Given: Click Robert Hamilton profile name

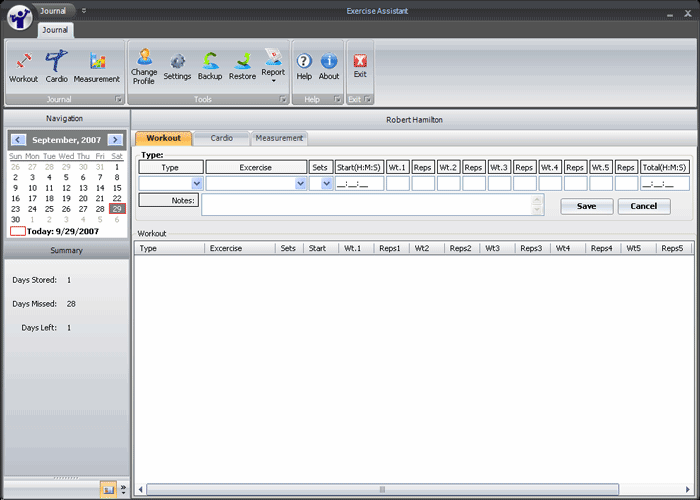Looking at the screenshot, I should [414, 120].
